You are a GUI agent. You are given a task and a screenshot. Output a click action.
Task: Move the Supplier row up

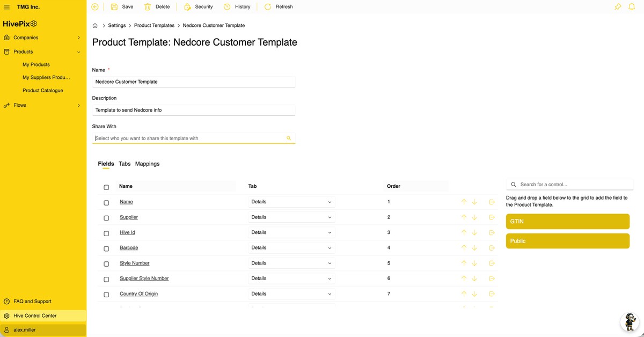pyautogui.click(x=464, y=217)
